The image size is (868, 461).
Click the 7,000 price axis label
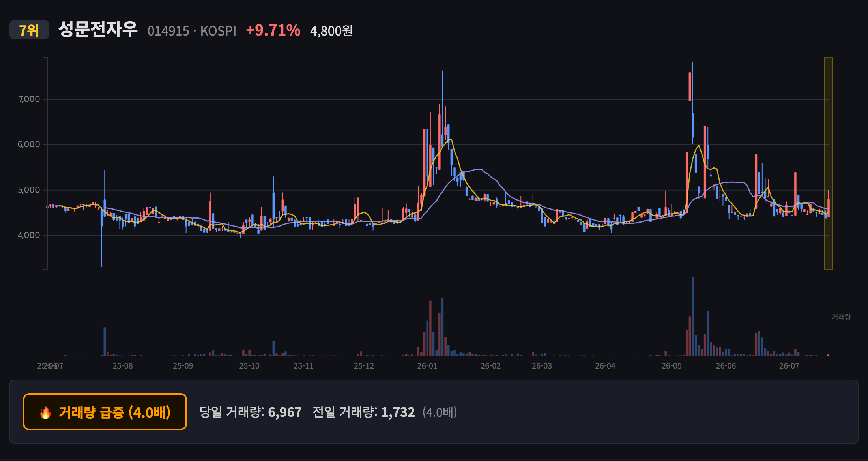(x=29, y=99)
